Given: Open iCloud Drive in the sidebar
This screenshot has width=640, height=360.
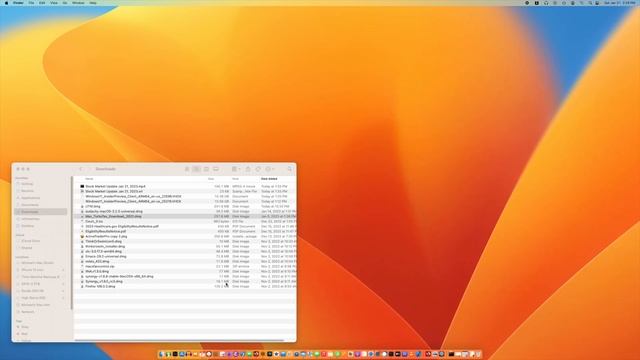Looking at the screenshot, I should tap(31, 241).
